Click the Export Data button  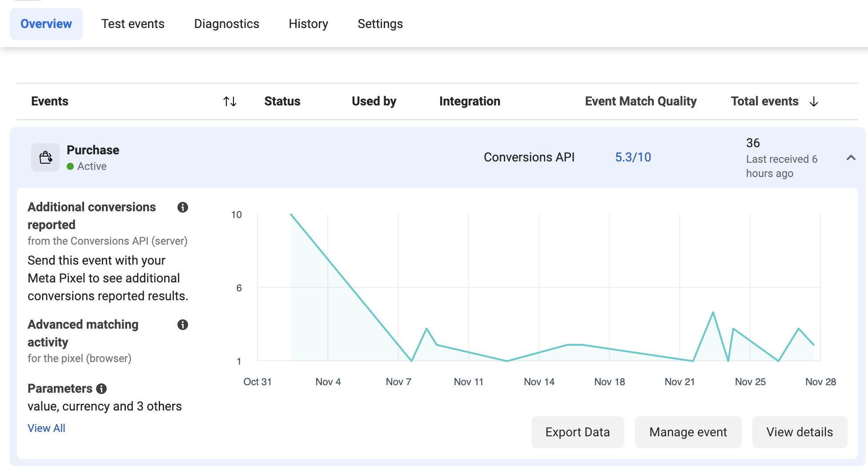[577, 432]
